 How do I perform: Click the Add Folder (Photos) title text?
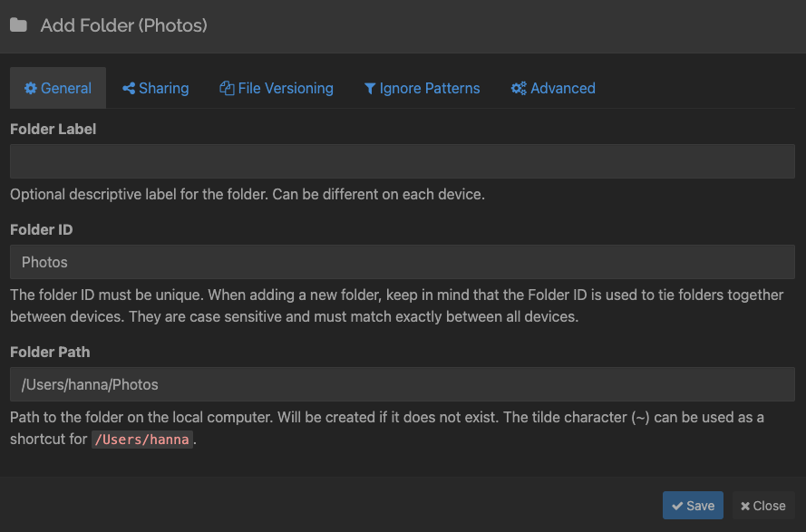pos(124,25)
